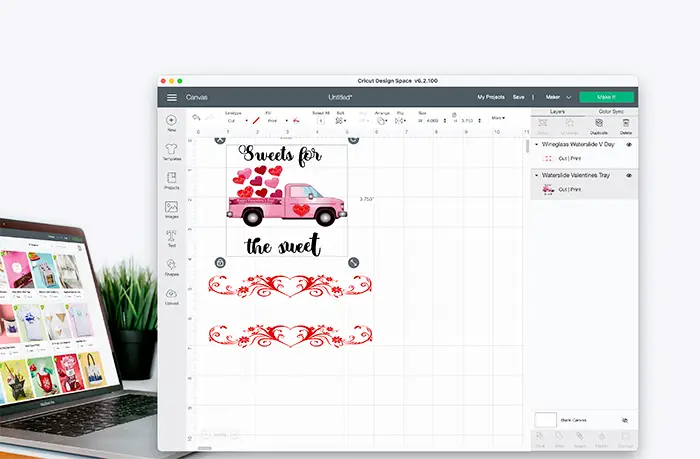The width and height of the screenshot is (700, 459).
Task: Click the height size input field
Action: coord(467,121)
